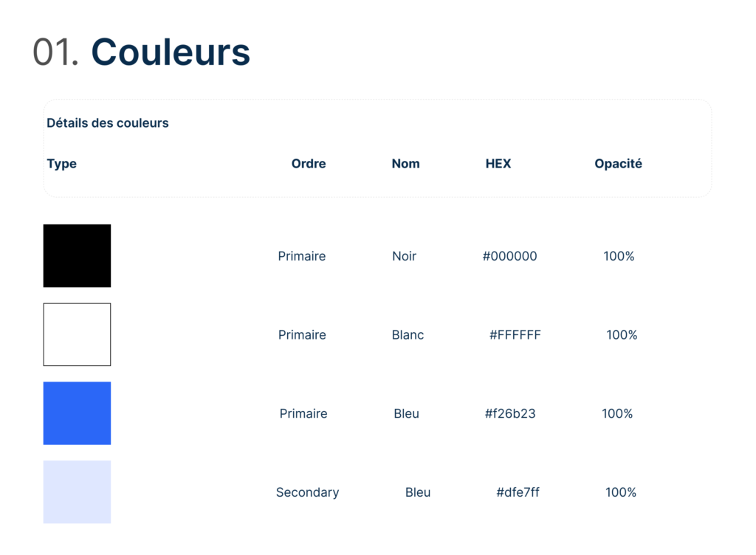The height and width of the screenshot is (555, 756).
Task: Click the Noir color name
Action: coord(404,256)
